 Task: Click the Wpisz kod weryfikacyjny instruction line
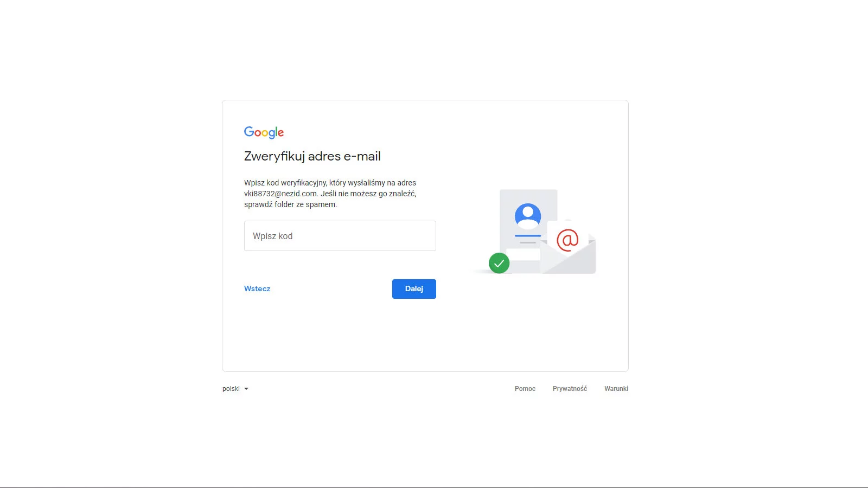coord(330,183)
